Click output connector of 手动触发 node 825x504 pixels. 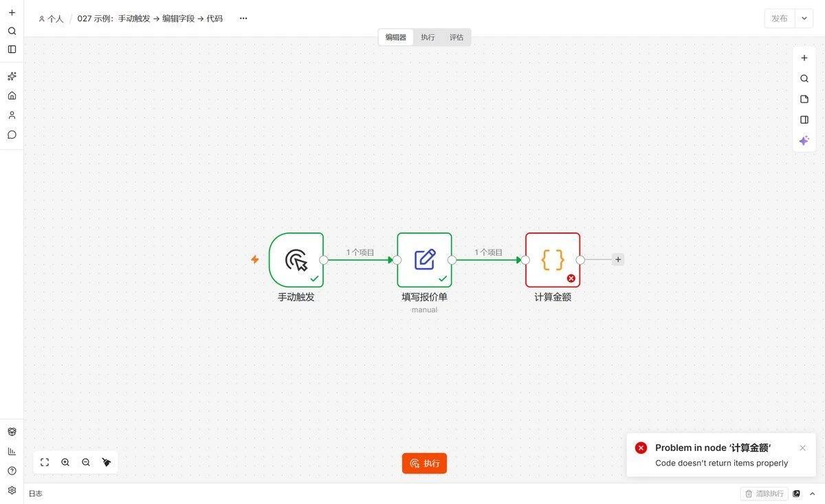[x=324, y=260]
